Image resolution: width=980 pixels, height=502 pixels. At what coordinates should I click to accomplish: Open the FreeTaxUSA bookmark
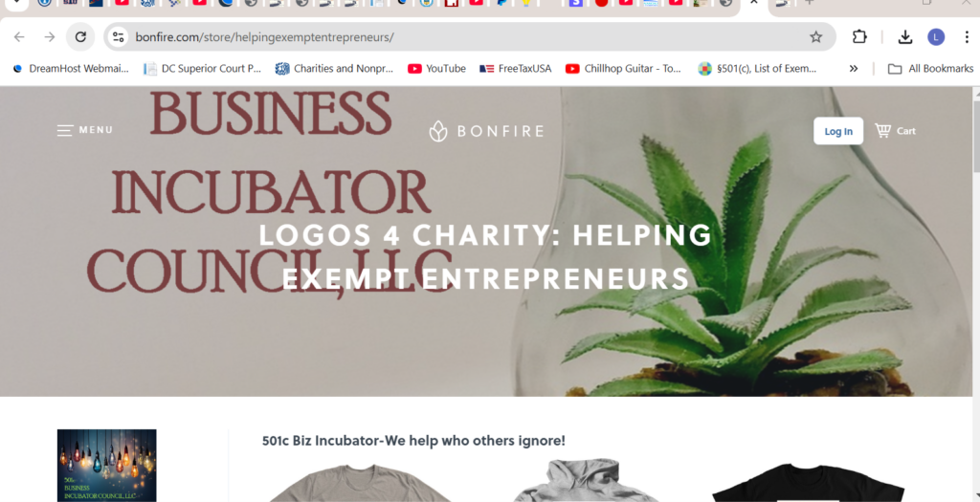516,69
